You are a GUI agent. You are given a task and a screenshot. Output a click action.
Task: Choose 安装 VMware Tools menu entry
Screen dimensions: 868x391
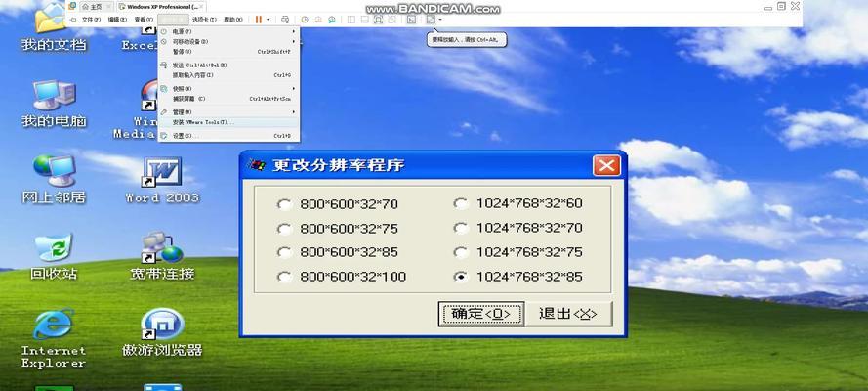tap(228, 122)
